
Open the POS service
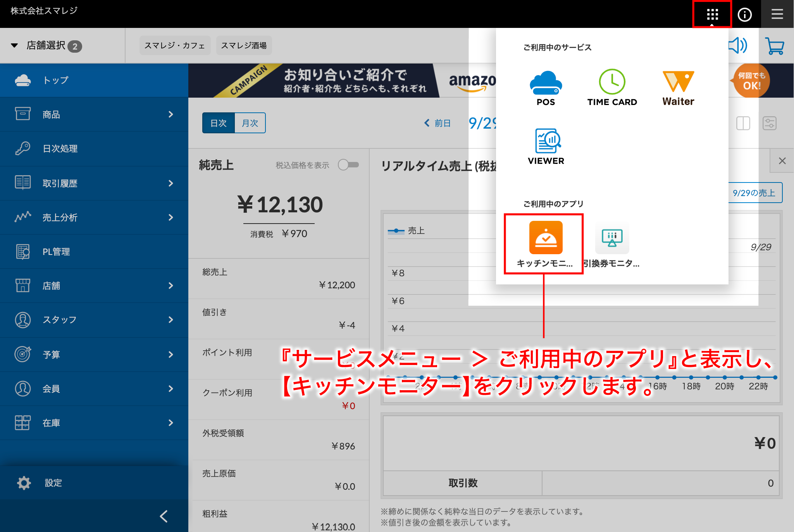pos(546,88)
